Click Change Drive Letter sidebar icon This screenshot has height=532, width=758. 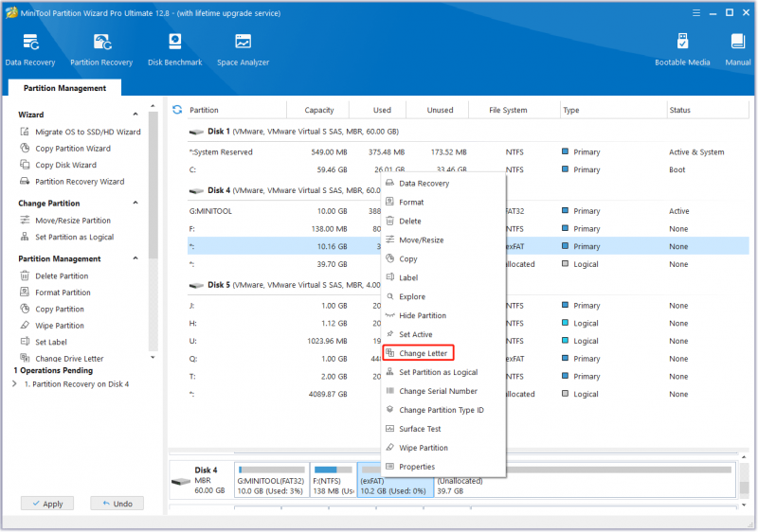click(x=25, y=358)
